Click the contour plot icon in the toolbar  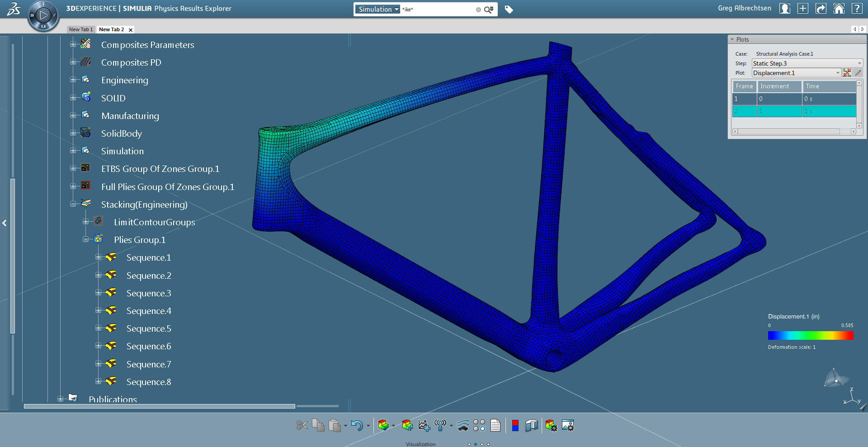click(x=383, y=425)
